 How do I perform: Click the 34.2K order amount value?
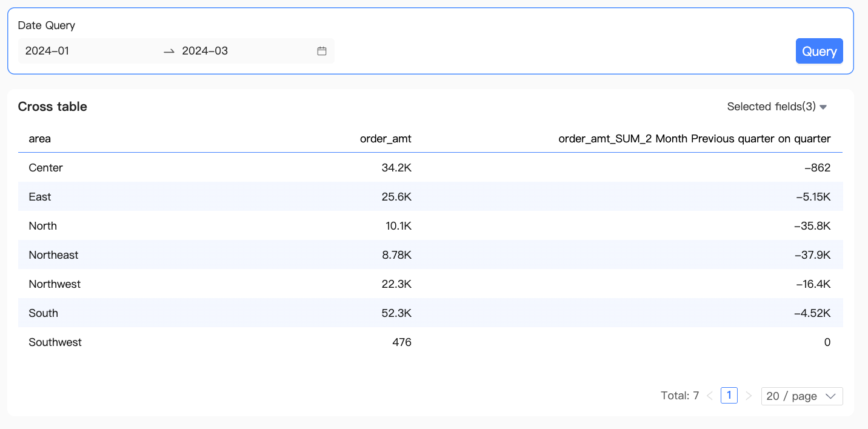coord(396,168)
